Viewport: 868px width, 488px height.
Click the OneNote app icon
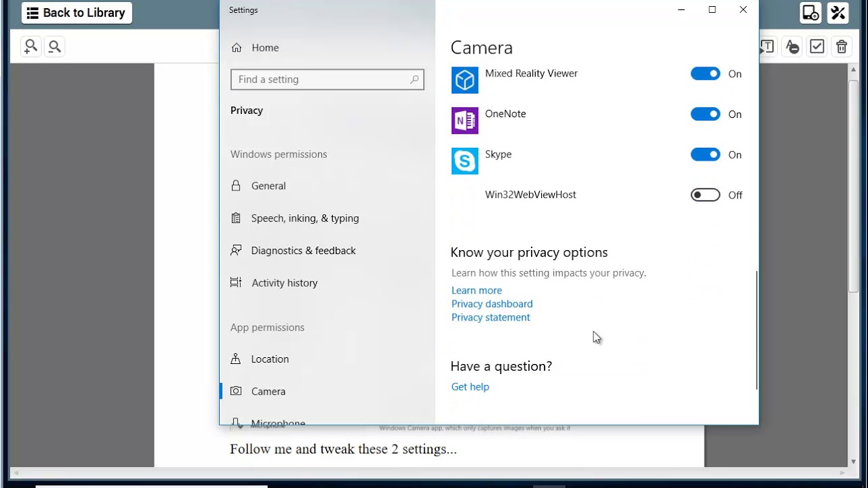click(465, 121)
